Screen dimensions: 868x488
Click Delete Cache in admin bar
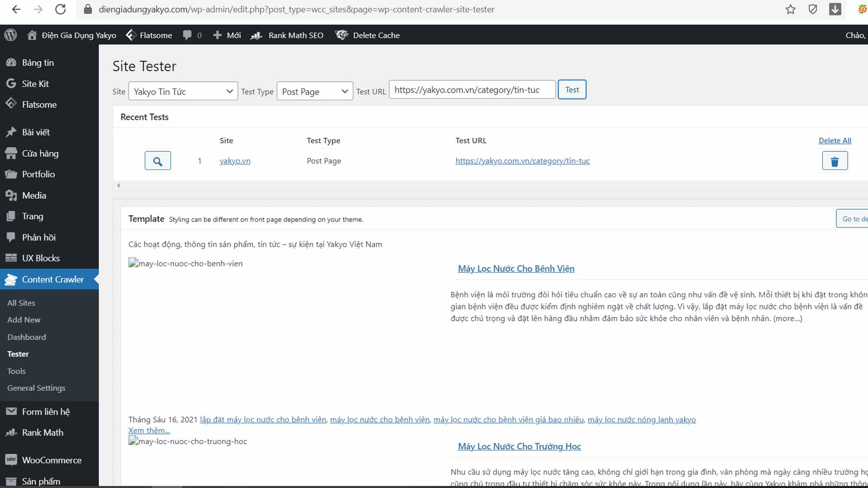click(368, 35)
